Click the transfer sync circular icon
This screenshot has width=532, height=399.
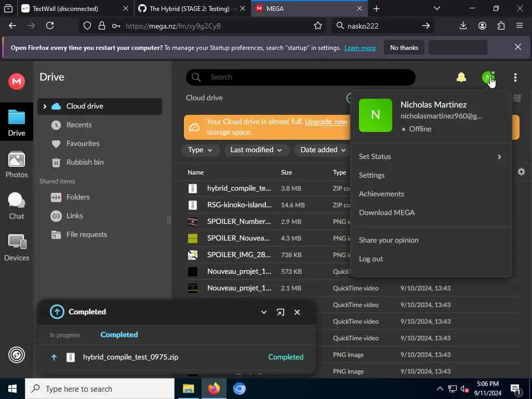coord(17,355)
